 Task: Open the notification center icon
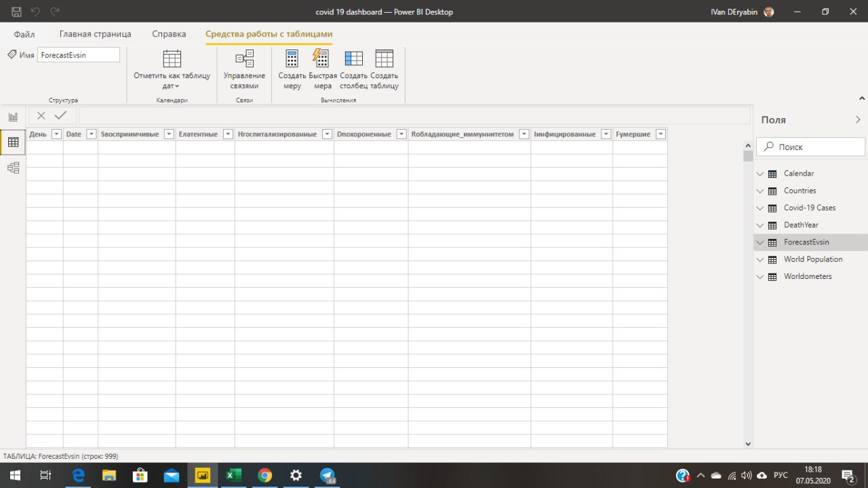tap(848, 475)
